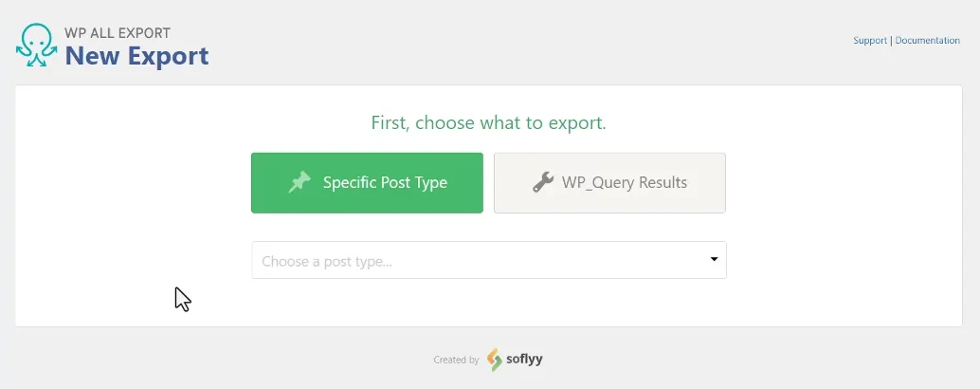Click the separator between Support and Documentation
The image size is (980, 389).
pos(891,40)
